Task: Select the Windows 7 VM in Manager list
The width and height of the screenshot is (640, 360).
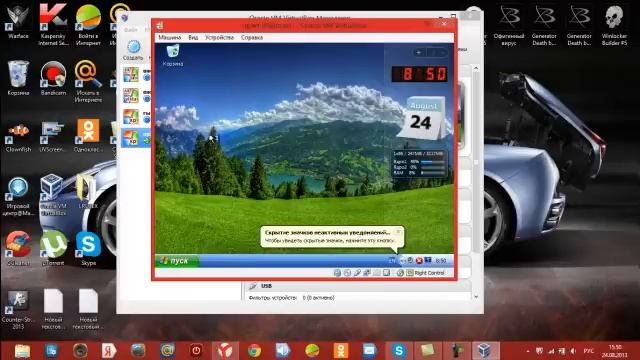Action: [136, 75]
